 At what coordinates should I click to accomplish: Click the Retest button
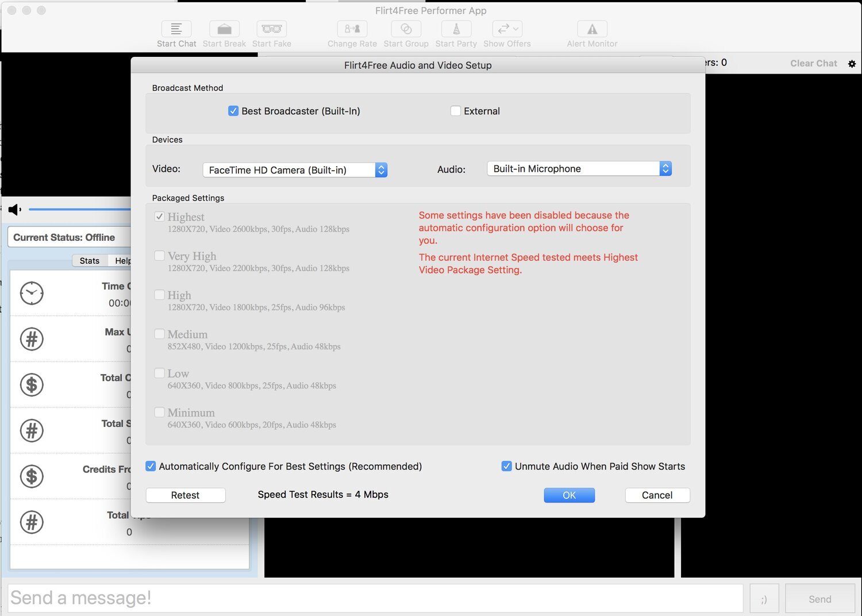pyautogui.click(x=186, y=495)
